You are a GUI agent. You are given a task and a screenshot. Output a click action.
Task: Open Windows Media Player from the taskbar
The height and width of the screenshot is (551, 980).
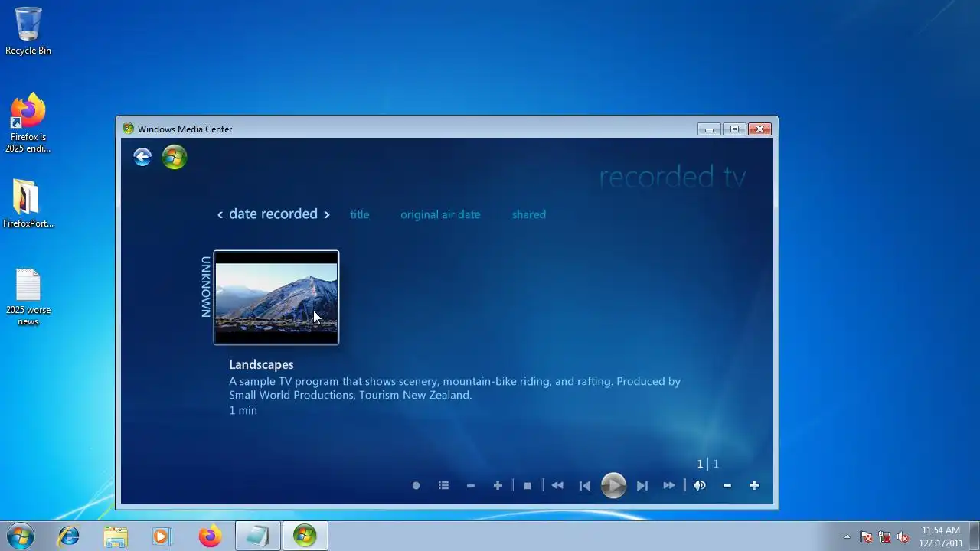tap(162, 536)
